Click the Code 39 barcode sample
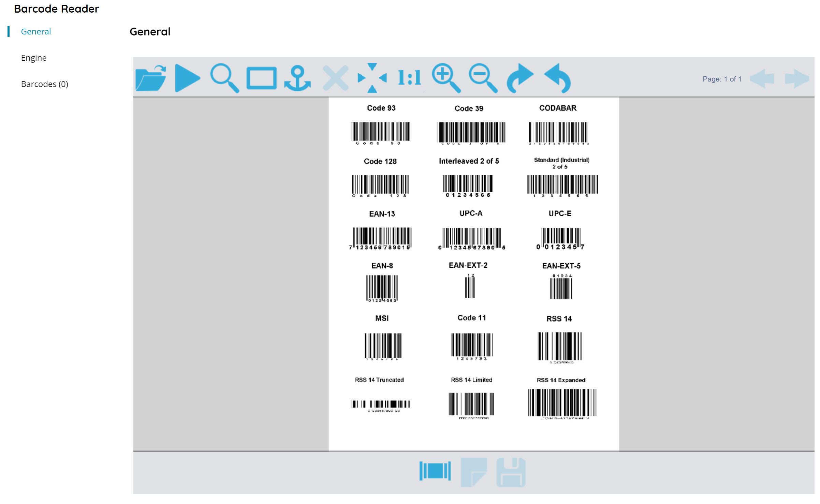 tap(471, 133)
